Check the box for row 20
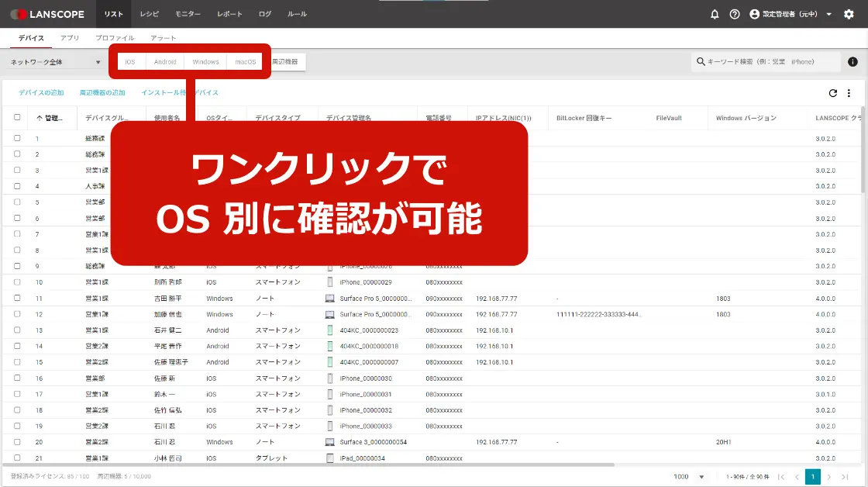This screenshot has width=868, height=487. (x=17, y=442)
